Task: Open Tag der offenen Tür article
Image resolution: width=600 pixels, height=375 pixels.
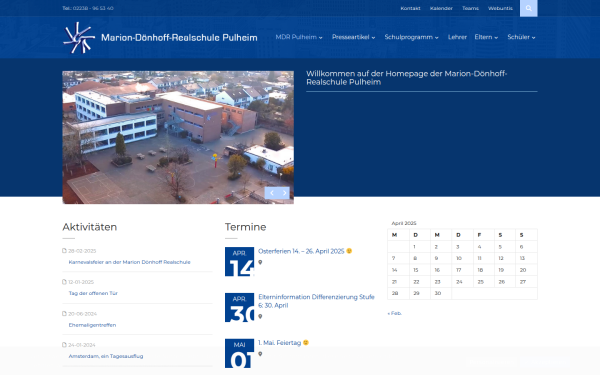Action: [93, 293]
